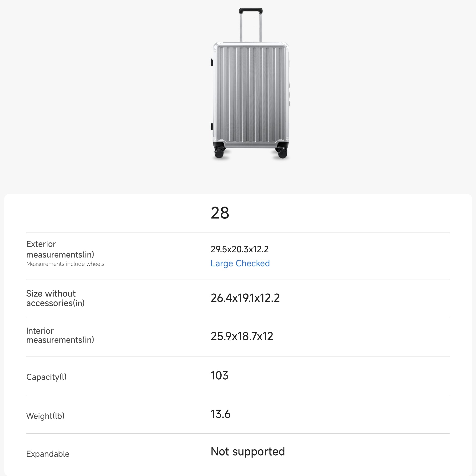The image size is (476, 476).
Task: Select the 13.6 weight value
Action: click(220, 414)
